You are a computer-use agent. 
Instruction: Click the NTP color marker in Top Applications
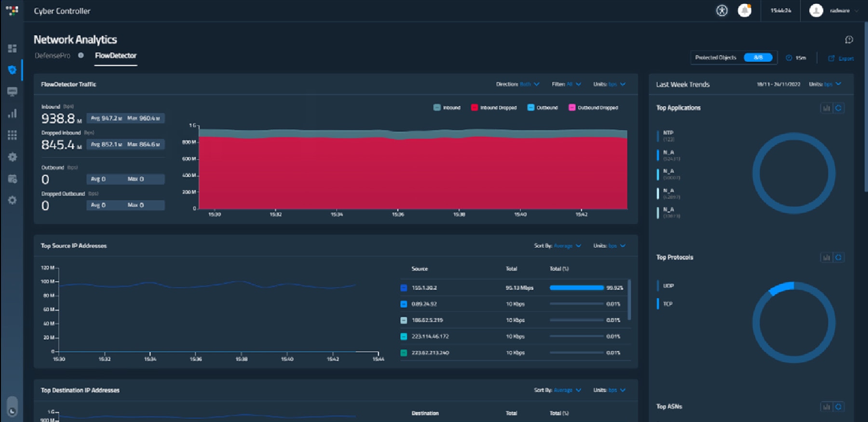tap(658, 136)
